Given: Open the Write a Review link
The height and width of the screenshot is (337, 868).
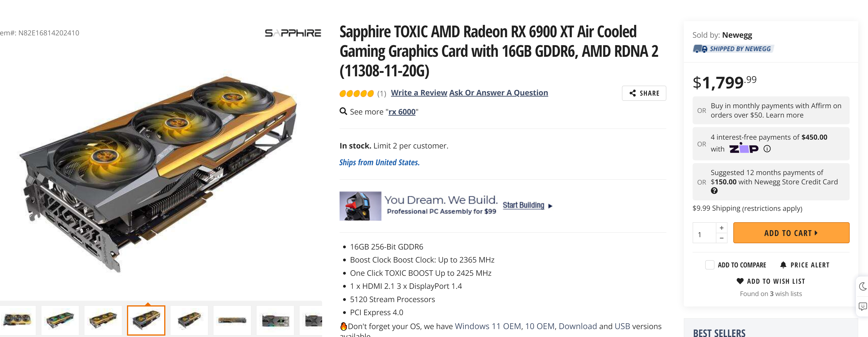Looking at the screenshot, I should (x=419, y=93).
